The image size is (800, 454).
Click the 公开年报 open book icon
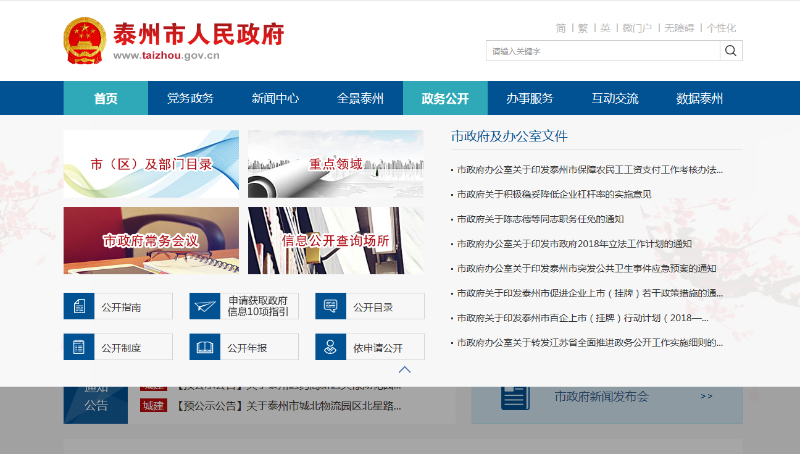point(203,347)
